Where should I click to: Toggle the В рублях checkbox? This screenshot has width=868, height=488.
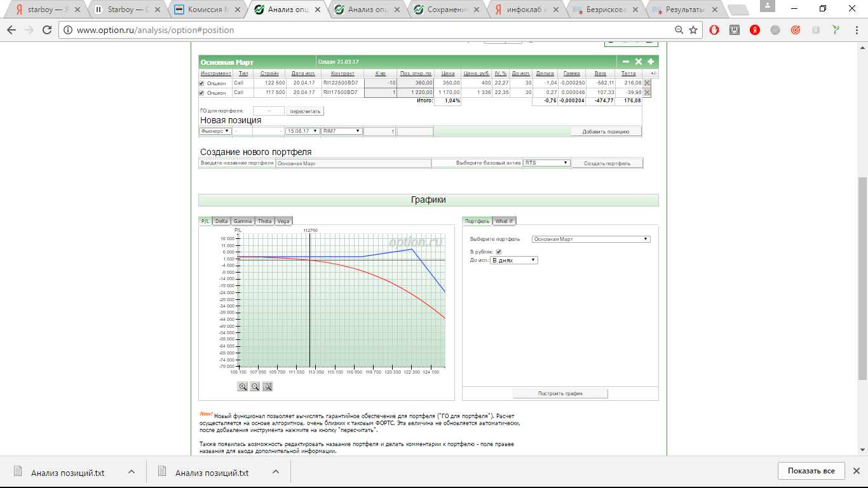point(498,252)
